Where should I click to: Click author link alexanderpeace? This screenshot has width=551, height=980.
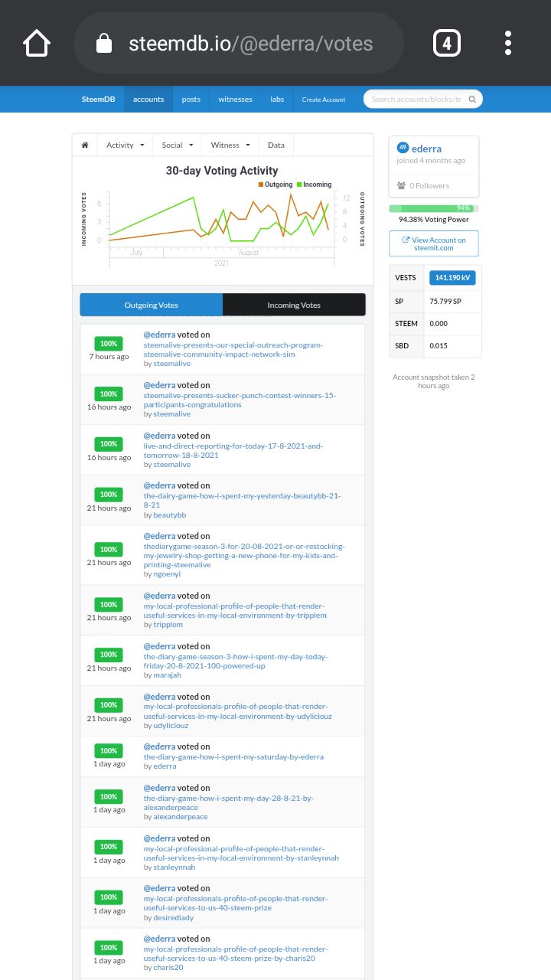coord(181,817)
